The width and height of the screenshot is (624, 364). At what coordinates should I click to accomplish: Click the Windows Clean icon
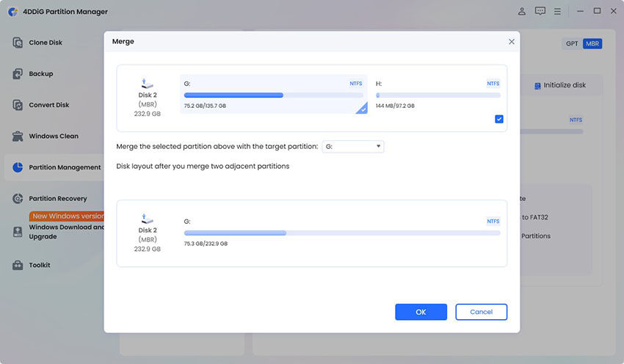(x=18, y=136)
